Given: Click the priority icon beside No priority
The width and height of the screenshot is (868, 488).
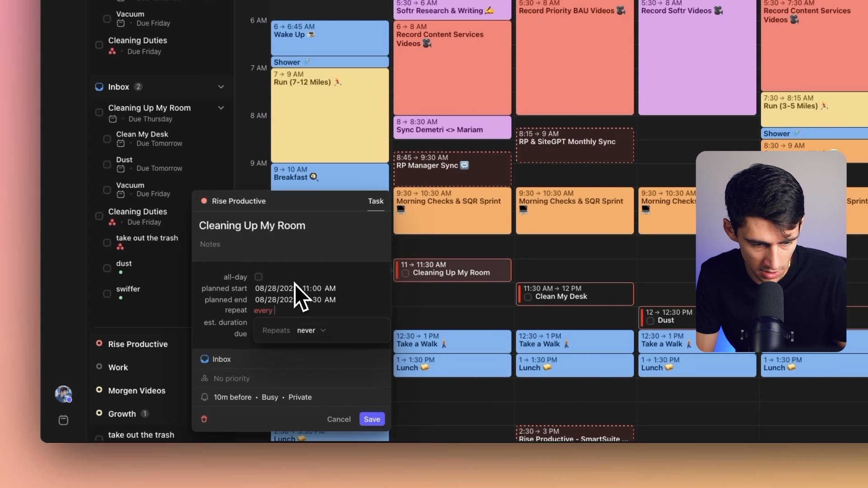Looking at the screenshot, I should (204, 379).
